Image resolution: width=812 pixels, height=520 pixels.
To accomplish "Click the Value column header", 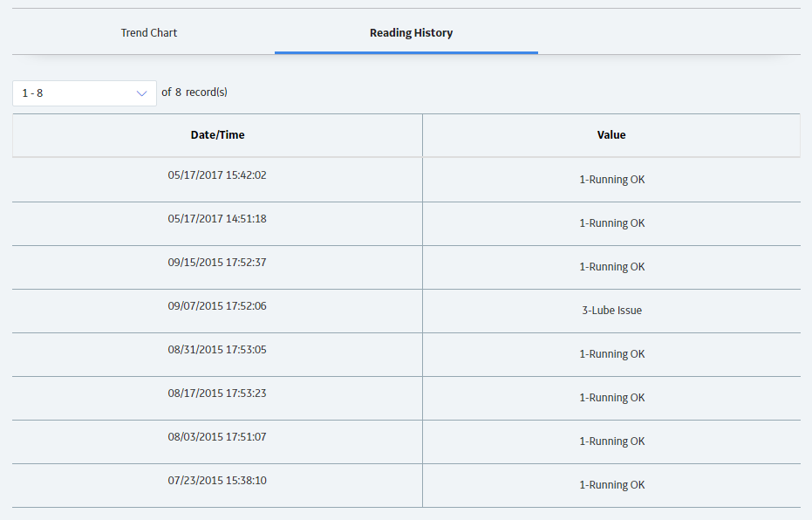I will tap(611, 135).
